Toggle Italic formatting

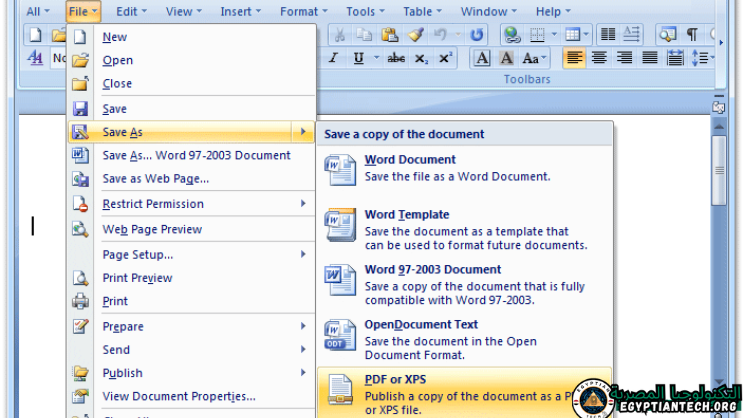333,58
